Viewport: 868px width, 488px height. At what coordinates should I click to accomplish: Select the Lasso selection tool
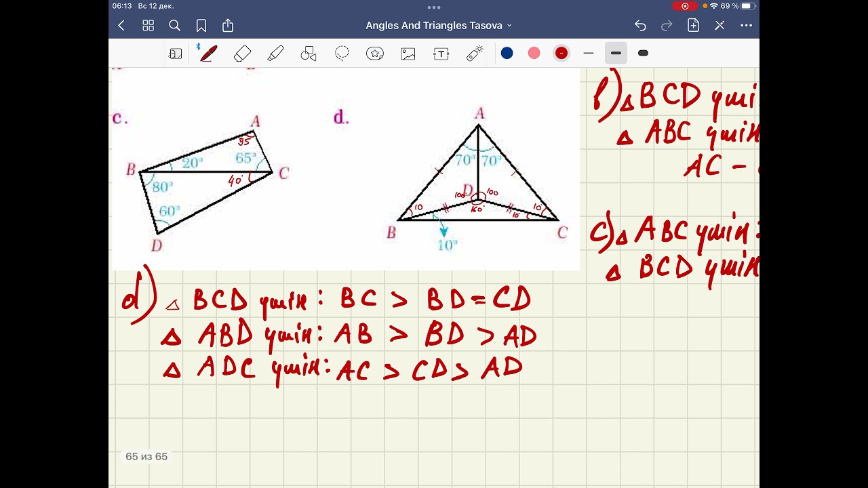click(342, 54)
